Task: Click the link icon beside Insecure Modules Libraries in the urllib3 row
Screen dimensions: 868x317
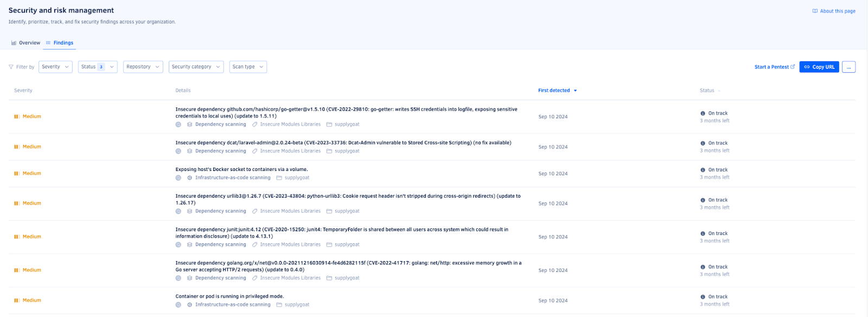Action: point(255,211)
